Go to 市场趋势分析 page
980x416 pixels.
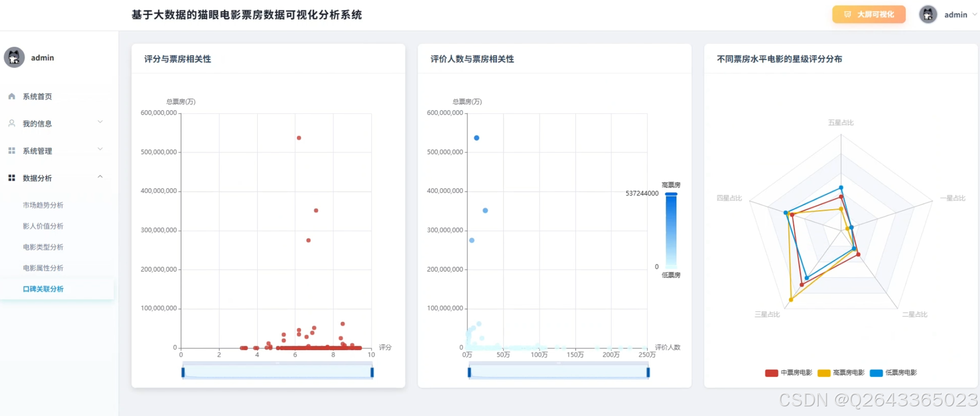(x=43, y=205)
